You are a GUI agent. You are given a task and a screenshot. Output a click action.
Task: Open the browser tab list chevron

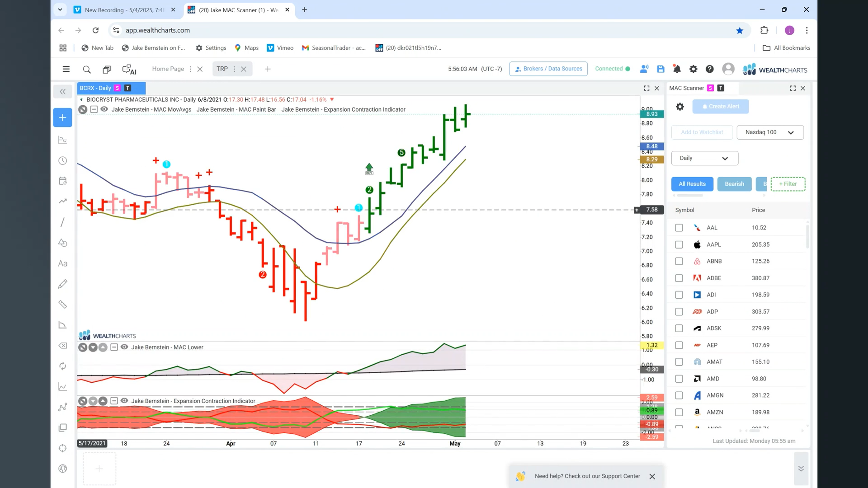coord(60,9)
